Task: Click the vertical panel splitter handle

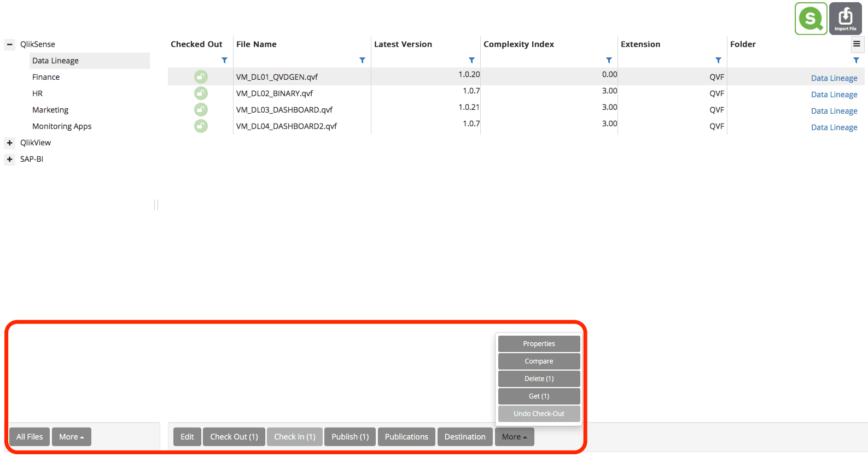Action: (x=156, y=205)
